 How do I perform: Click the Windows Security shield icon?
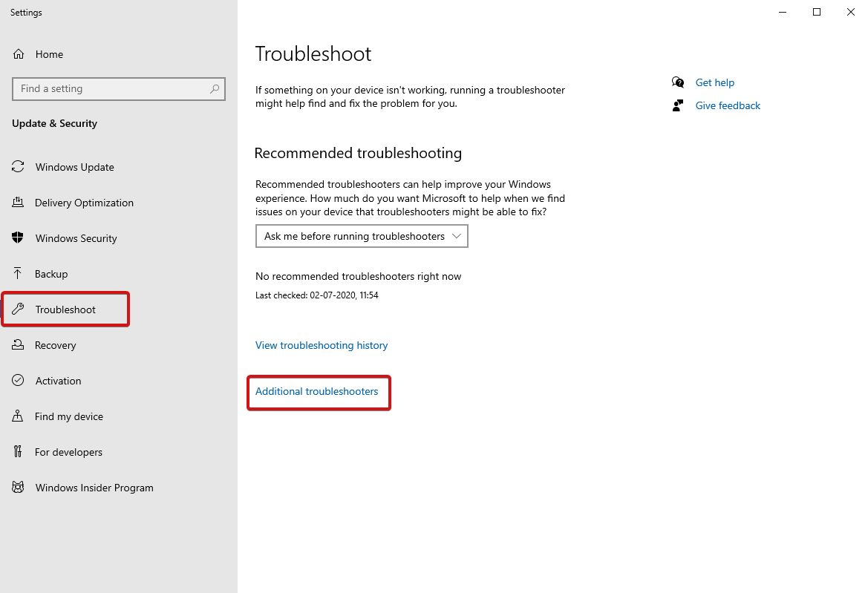click(x=18, y=238)
